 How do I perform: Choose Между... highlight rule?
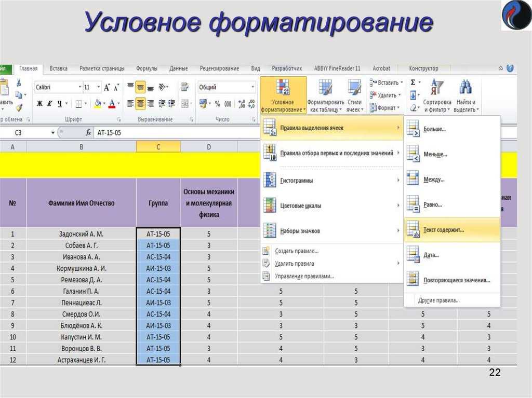point(452,180)
